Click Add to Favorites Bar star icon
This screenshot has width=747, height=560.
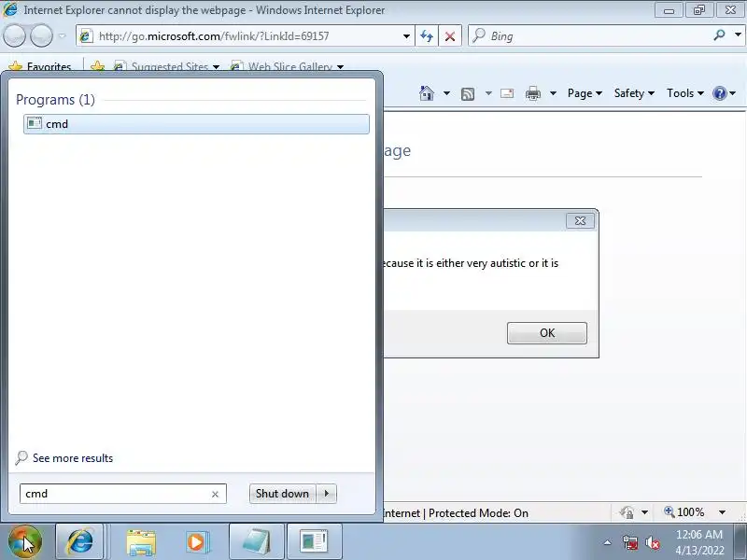click(98, 65)
